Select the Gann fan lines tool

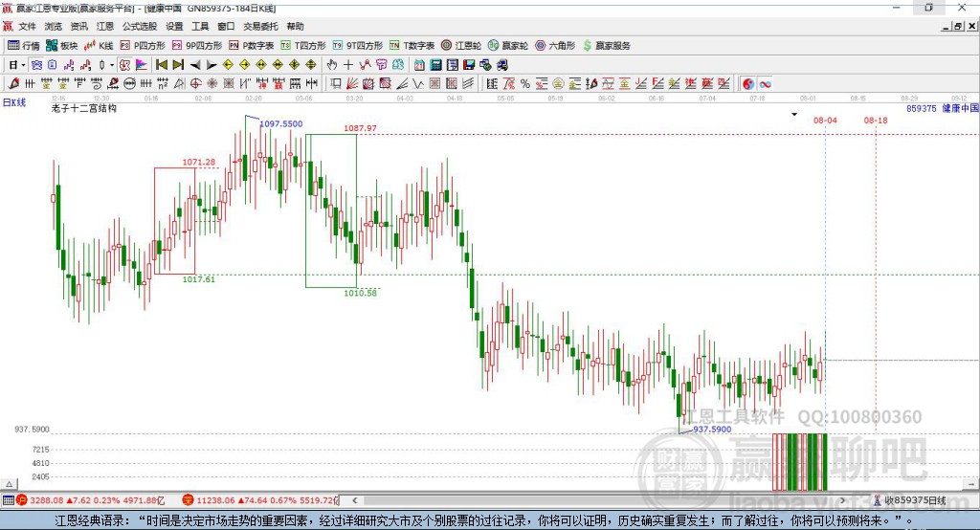(352, 84)
